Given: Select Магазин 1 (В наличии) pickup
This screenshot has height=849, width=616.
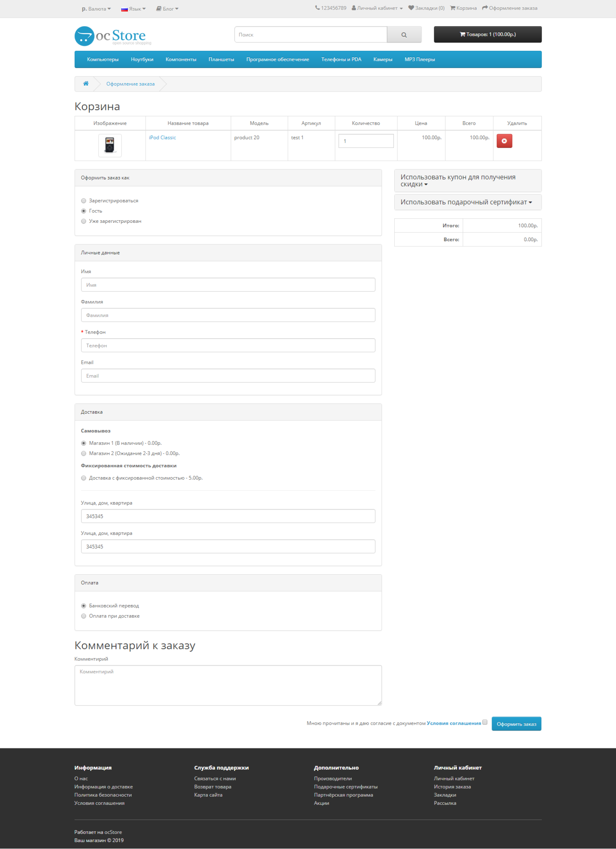Looking at the screenshot, I should click(84, 443).
